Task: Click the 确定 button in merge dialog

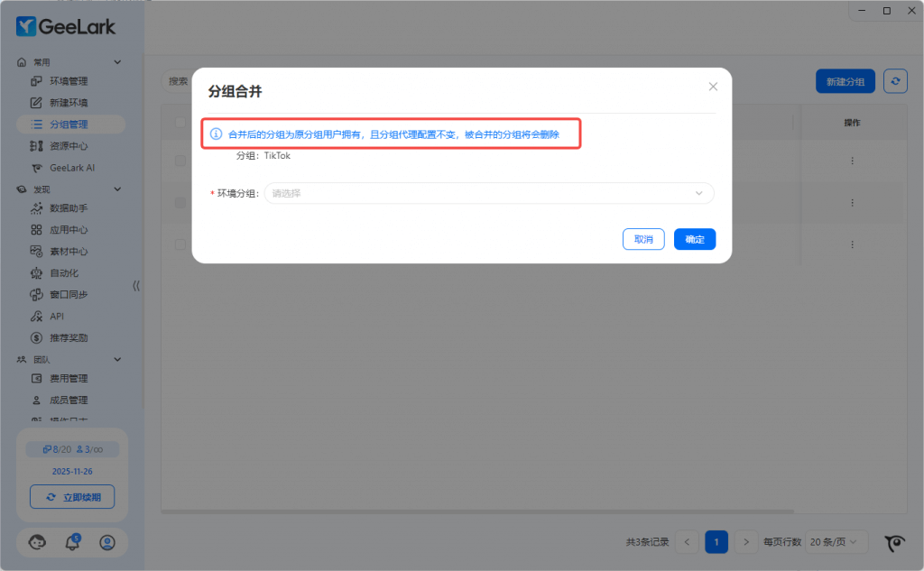Action: coord(694,239)
